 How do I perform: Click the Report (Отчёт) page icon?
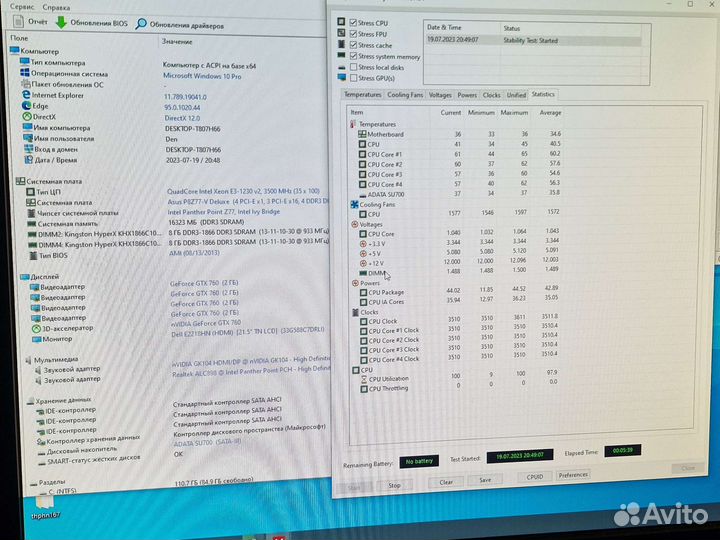18,20
